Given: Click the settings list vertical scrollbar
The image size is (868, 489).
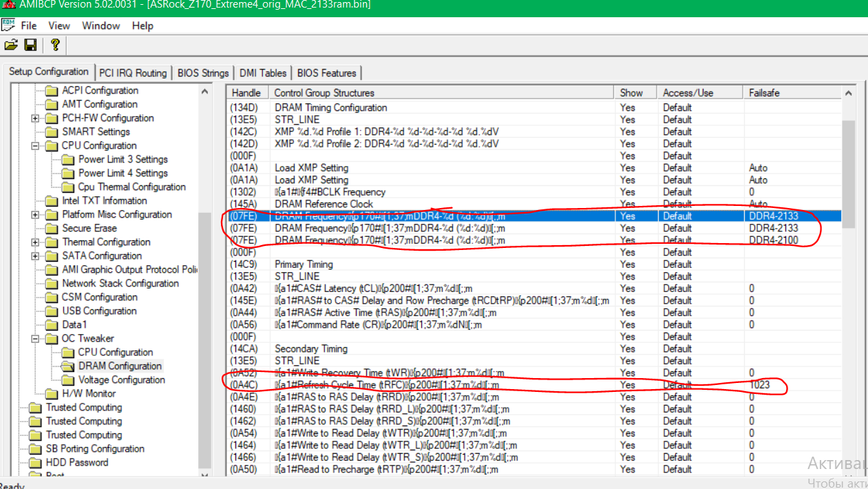Looking at the screenshot, I should [849, 279].
